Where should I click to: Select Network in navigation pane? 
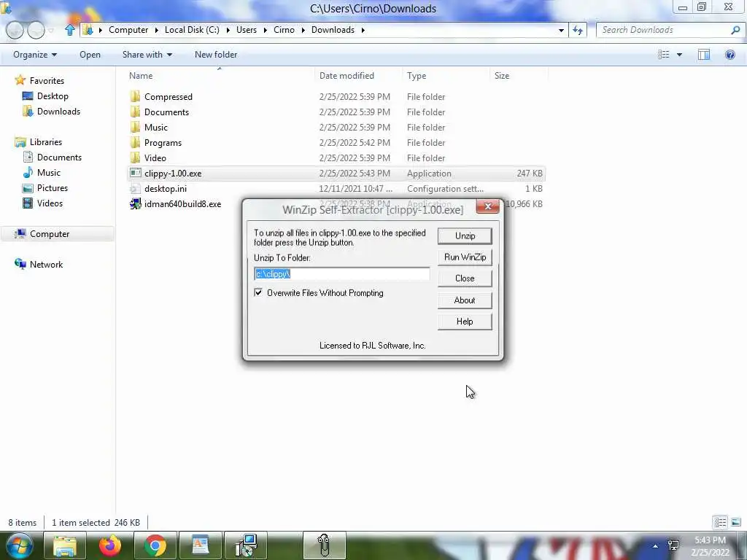[x=46, y=264]
